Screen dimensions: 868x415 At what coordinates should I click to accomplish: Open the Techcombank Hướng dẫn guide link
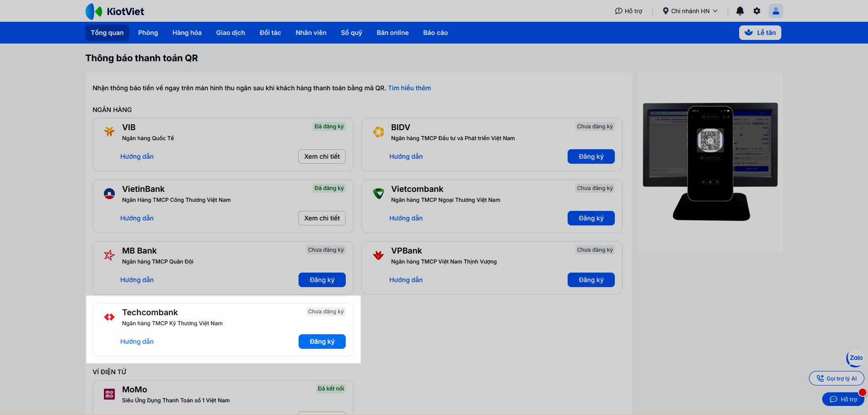click(x=137, y=342)
